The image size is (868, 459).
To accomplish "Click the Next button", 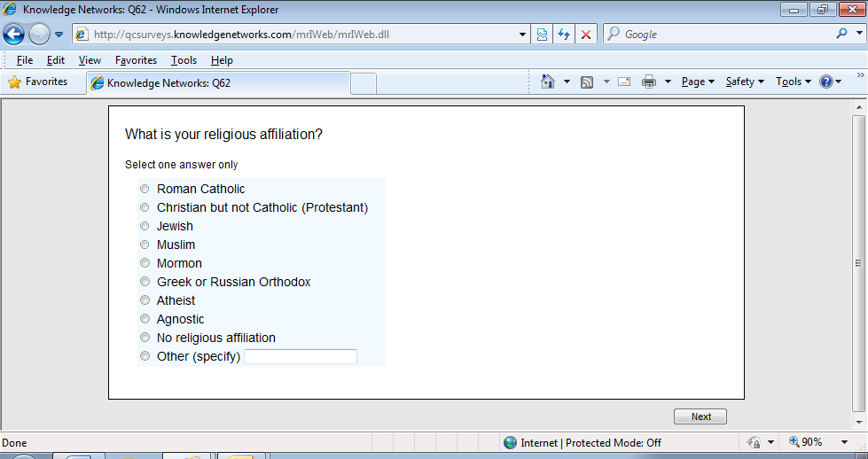I will (700, 416).
